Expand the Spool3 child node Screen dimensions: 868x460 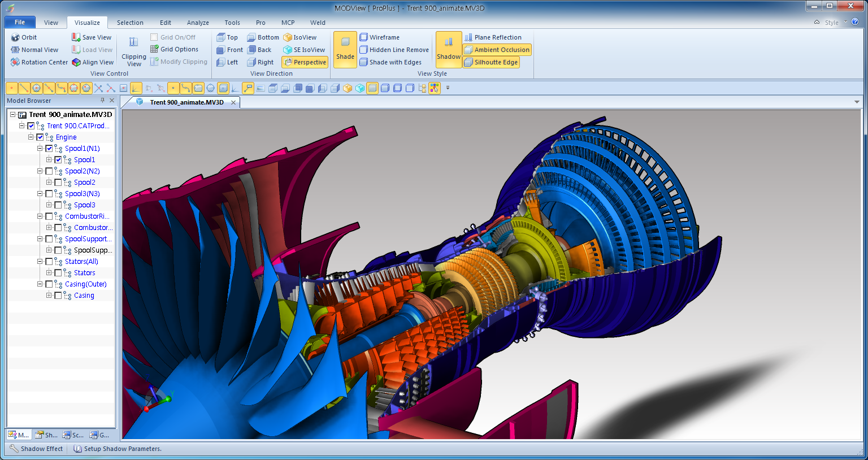point(49,205)
